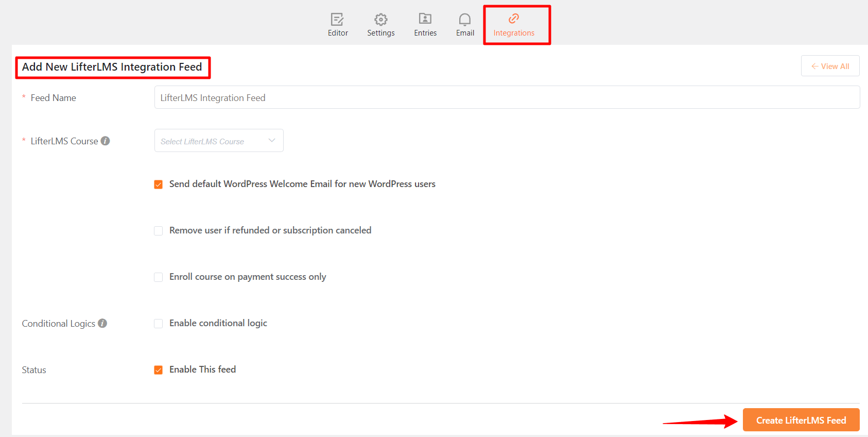Select the Integrations tab

point(514,25)
